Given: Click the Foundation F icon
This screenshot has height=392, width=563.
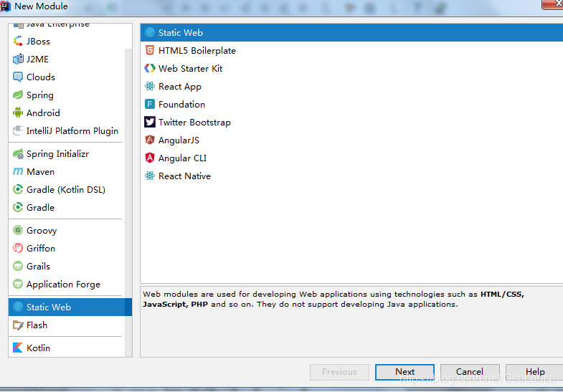Looking at the screenshot, I should coord(150,104).
